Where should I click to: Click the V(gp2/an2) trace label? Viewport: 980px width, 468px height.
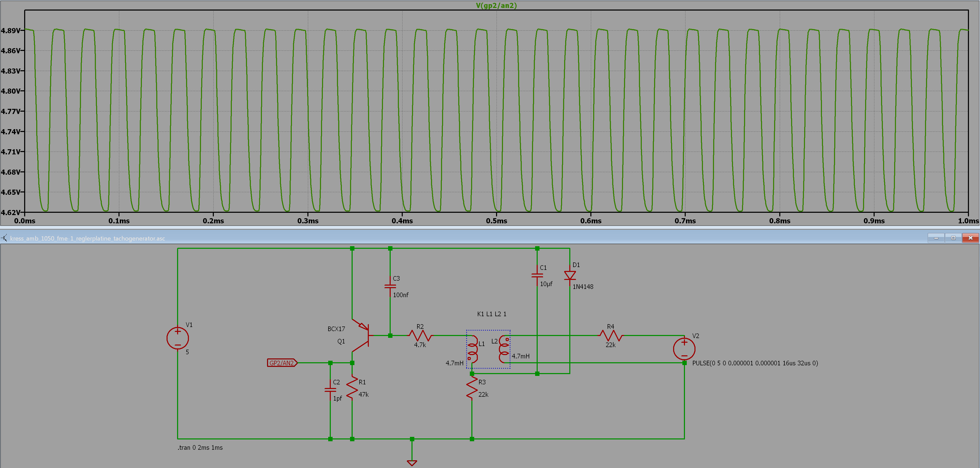pos(496,5)
